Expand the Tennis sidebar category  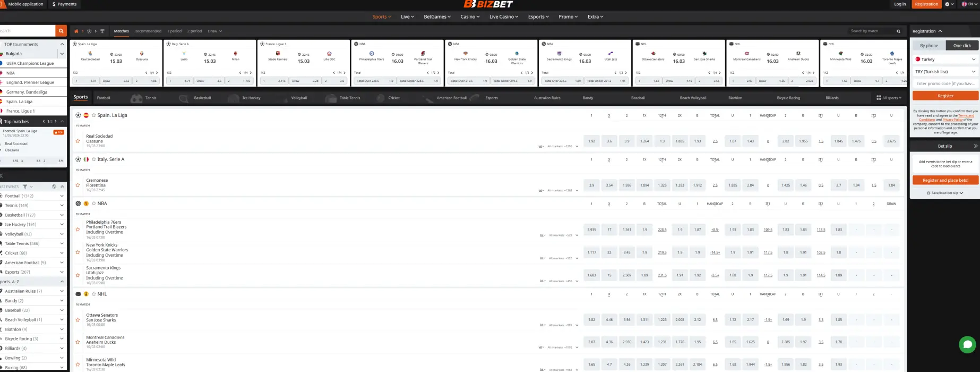point(62,206)
